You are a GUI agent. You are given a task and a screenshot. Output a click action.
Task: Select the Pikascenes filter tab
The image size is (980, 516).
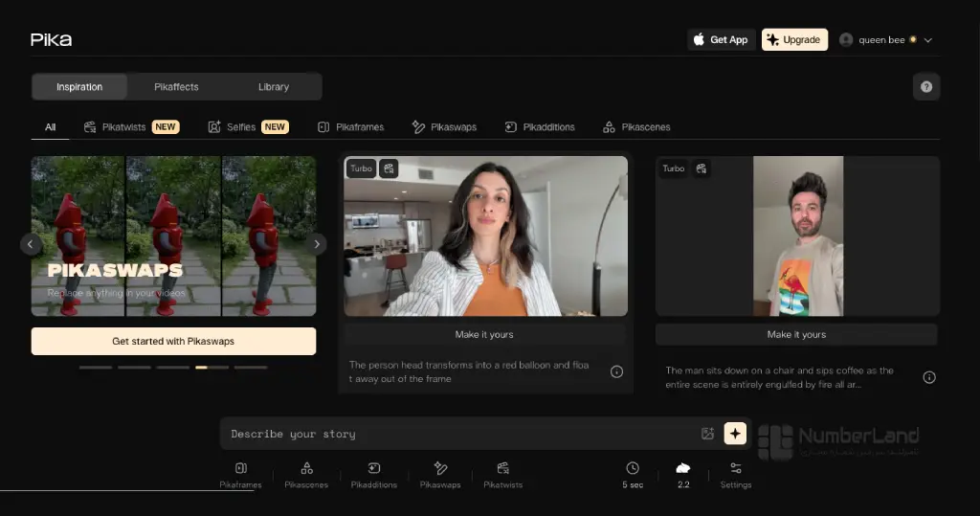pos(636,127)
